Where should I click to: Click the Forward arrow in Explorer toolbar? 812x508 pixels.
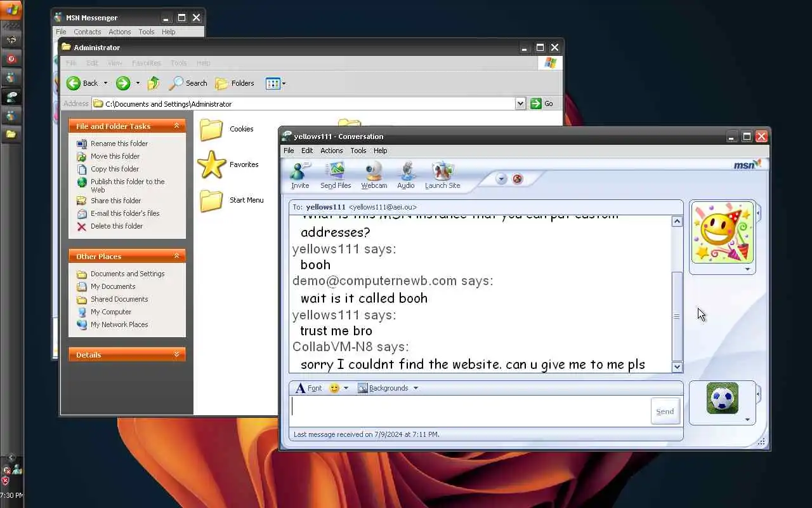(x=123, y=83)
